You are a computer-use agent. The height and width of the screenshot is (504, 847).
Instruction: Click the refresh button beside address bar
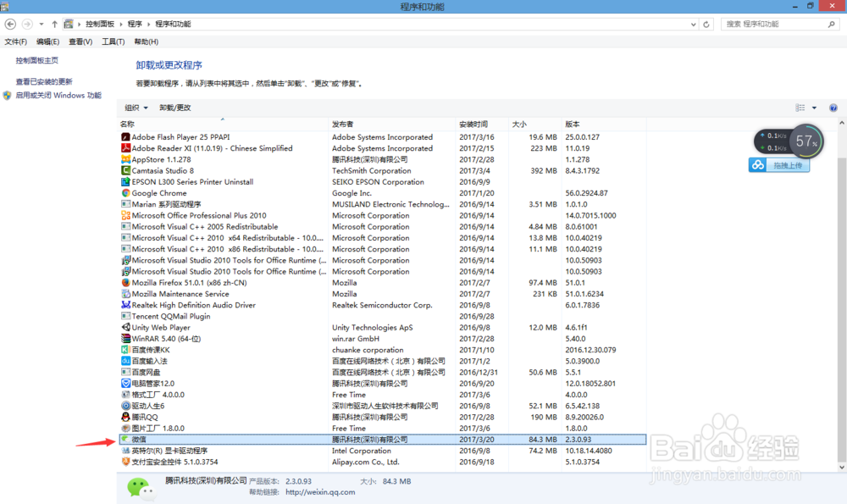[x=706, y=25]
